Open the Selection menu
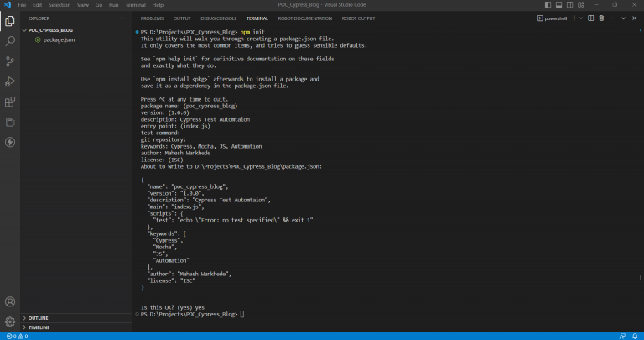Screen dimensions: 644x340 60,5
